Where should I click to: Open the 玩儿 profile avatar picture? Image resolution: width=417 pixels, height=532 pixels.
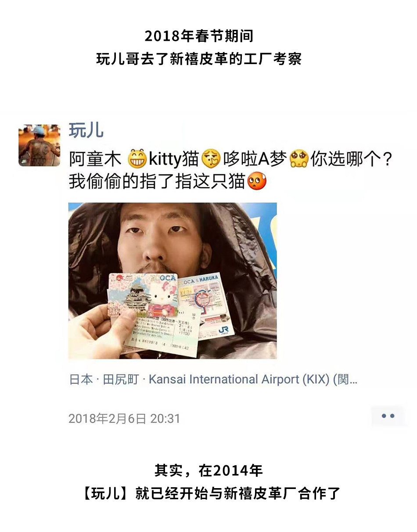(39, 145)
